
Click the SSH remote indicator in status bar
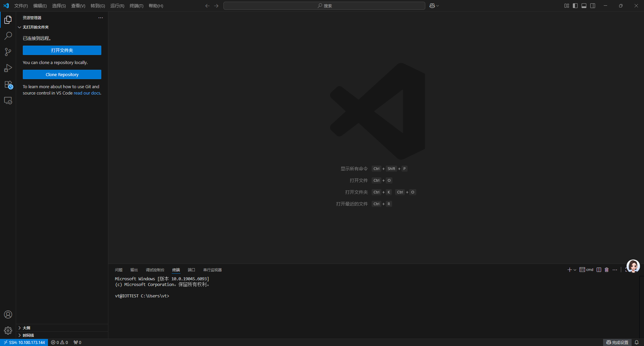24,342
